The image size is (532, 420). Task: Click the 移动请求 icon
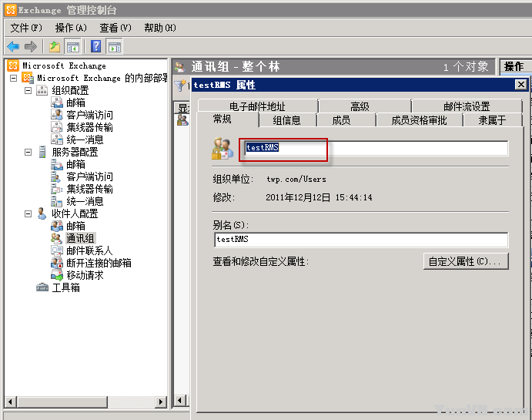click(x=57, y=275)
